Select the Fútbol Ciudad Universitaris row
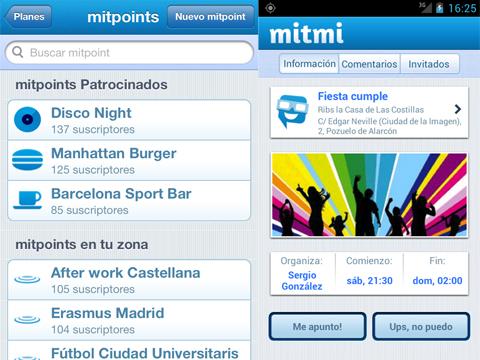480x360 pixels. (x=129, y=350)
